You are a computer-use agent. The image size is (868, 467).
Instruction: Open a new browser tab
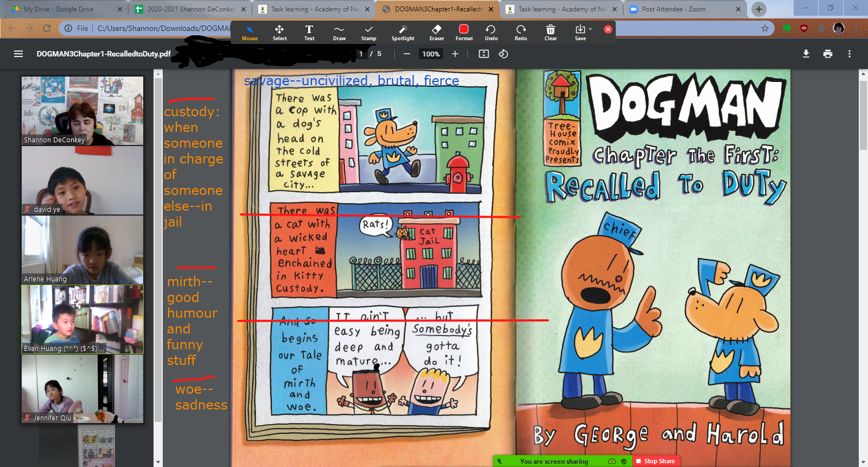point(759,9)
